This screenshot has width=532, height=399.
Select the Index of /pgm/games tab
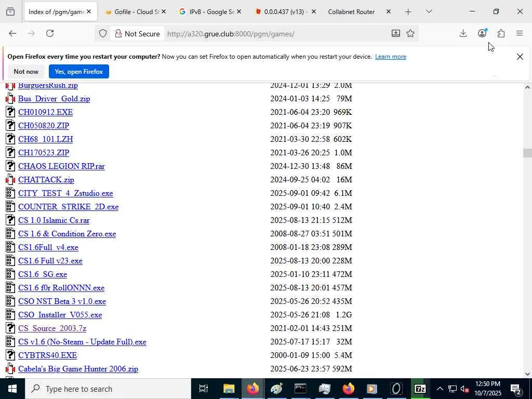56,12
